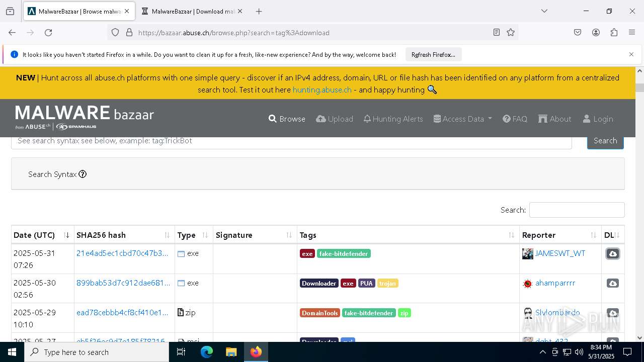This screenshot has width=644, height=362.
Task: Focus the table filter Search box
Action: [577, 210]
